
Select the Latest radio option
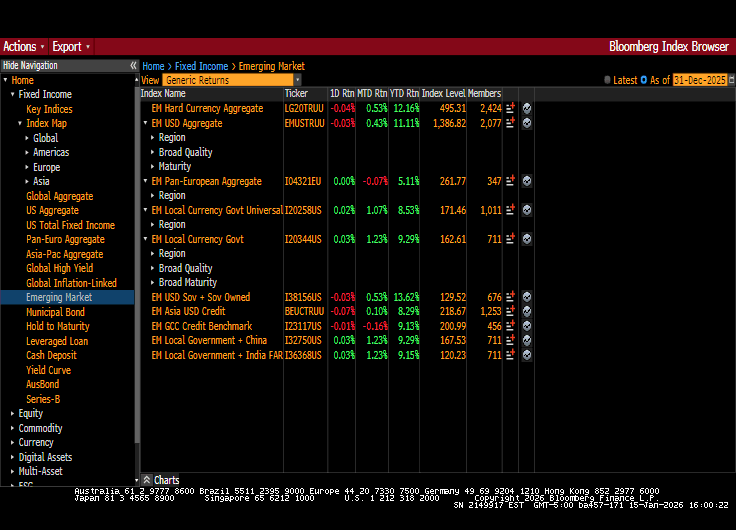click(x=607, y=80)
